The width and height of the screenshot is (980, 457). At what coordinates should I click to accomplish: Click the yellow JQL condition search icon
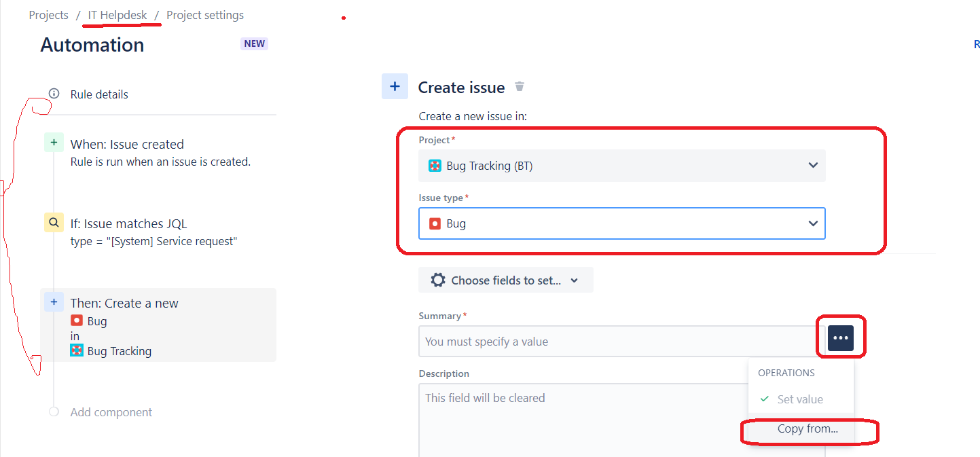(54, 222)
